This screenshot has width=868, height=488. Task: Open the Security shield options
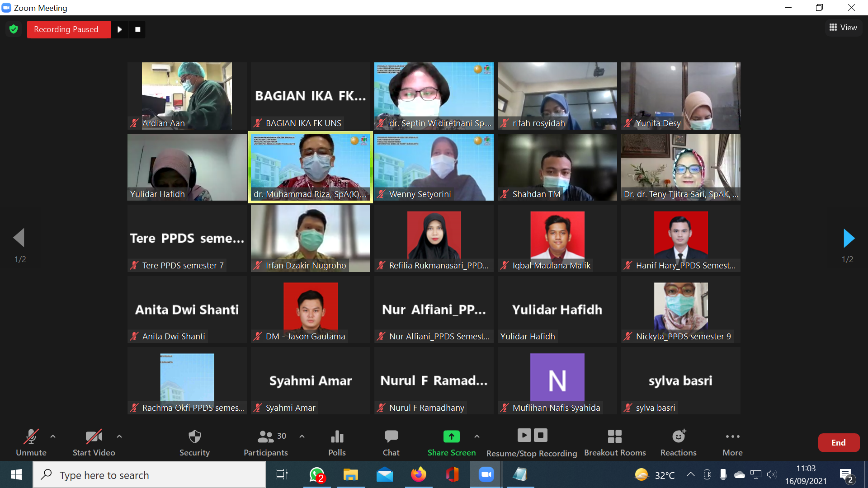point(194,442)
